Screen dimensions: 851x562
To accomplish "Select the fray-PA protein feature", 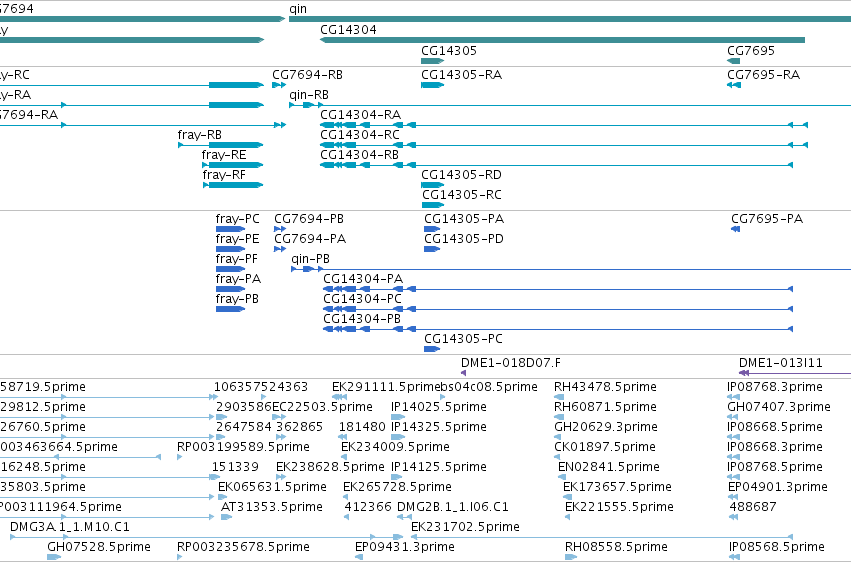I will click(x=230, y=289).
